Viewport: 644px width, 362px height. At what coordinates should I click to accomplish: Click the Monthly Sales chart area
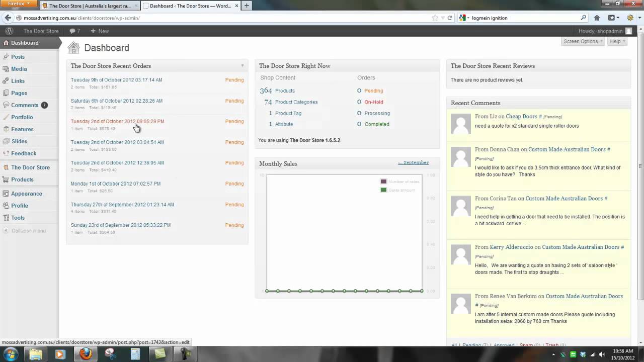(x=344, y=233)
